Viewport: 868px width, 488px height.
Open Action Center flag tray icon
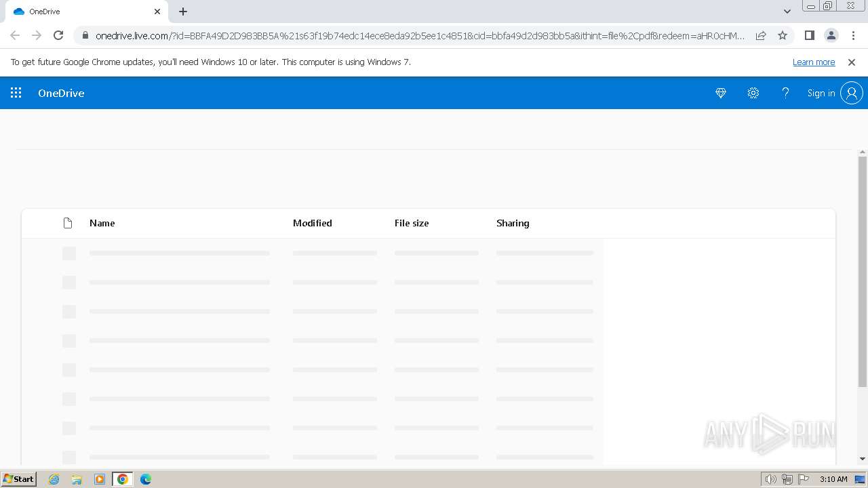tap(804, 479)
